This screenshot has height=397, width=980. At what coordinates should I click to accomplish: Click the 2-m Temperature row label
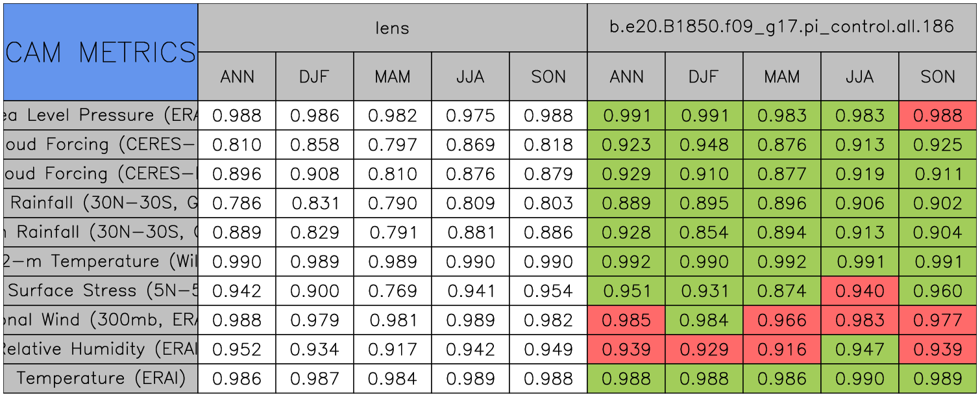click(101, 262)
